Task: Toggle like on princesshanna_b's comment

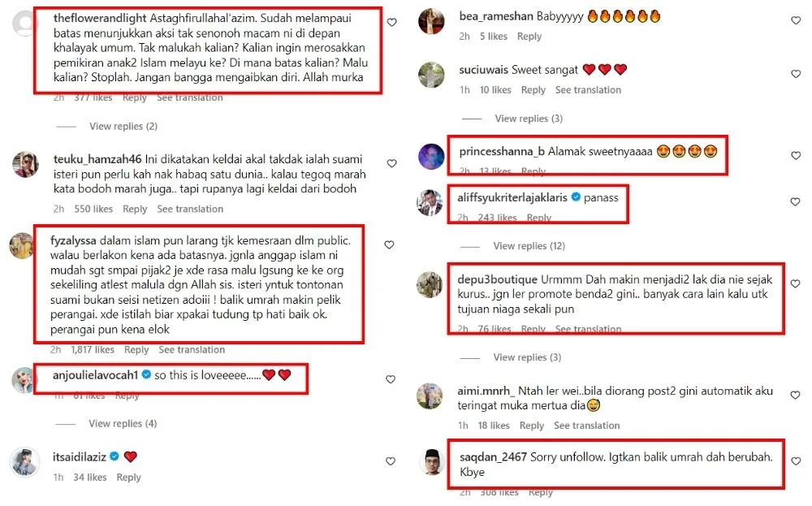Action: click(x=796, y=155)
